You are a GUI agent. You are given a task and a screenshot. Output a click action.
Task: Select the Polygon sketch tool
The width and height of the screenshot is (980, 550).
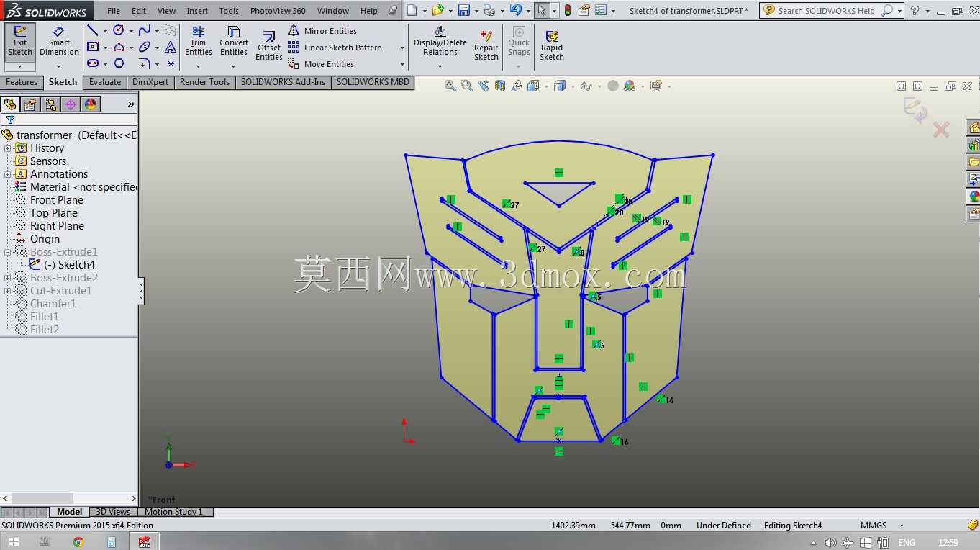[x=119, y=63]
